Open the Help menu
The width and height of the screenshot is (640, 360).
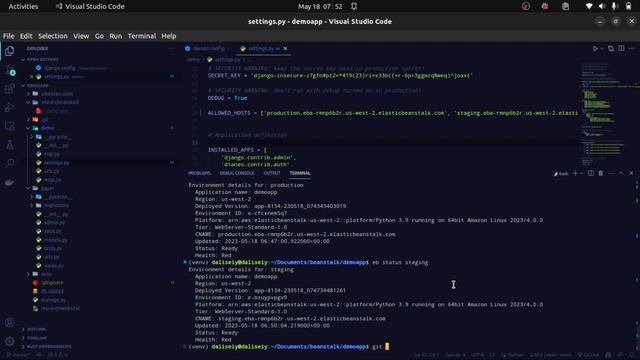pyautogui.click(x=169, y=36)
